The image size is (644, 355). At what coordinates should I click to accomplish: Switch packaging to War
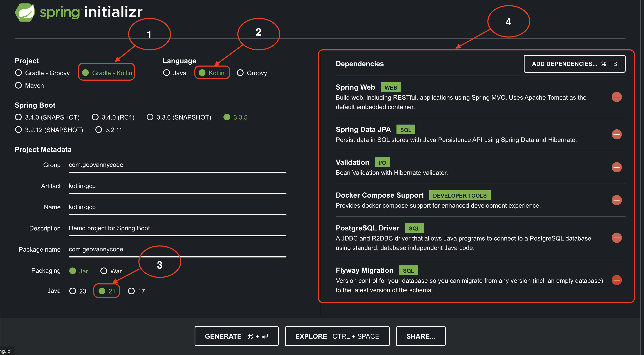click(104, 271)
